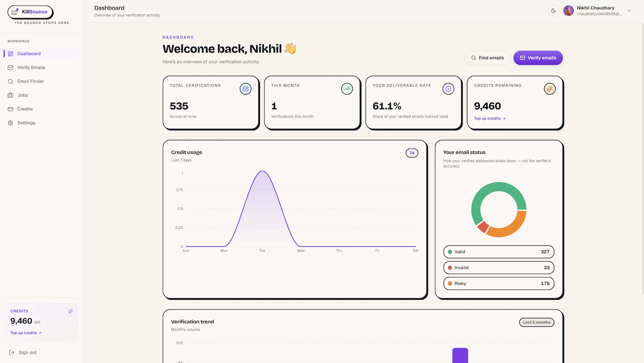
Task: Click the 61.1% deliverable rate value
Action: coord(387,106)
